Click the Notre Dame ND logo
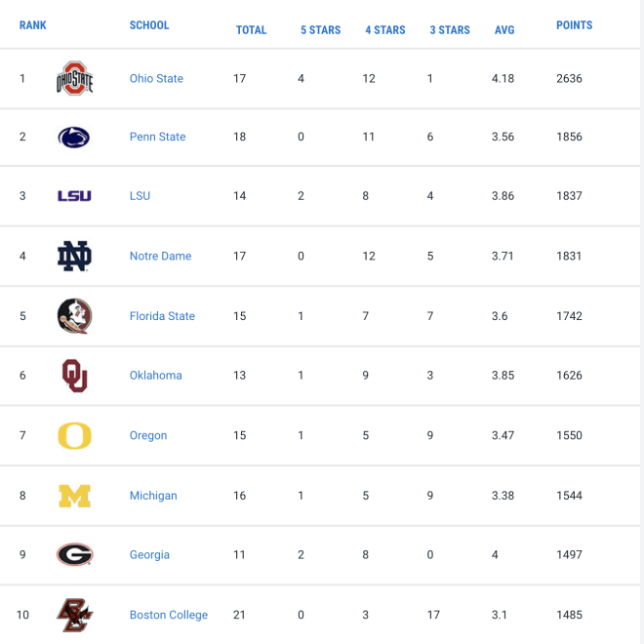The width and height of the screenshot is (644, 644). pyautogui.click(x=74, y=256)
